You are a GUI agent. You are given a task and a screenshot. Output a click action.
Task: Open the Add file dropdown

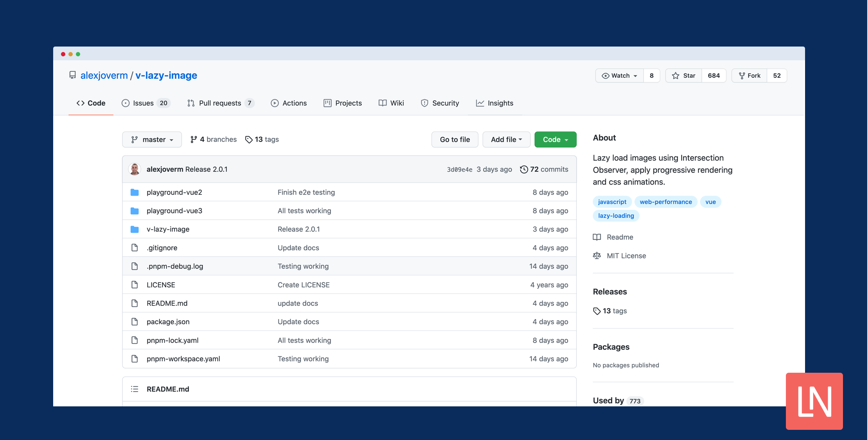pos(506,140)
